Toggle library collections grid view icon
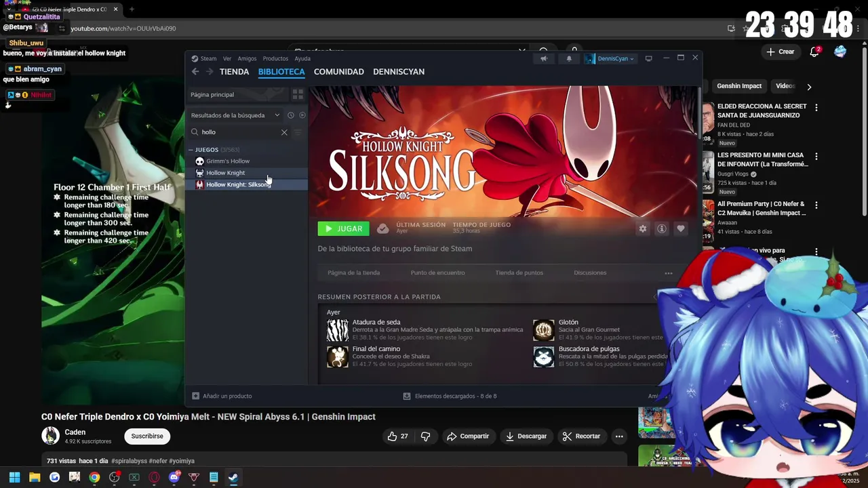868x488 pixels. [x=298, y=94]
